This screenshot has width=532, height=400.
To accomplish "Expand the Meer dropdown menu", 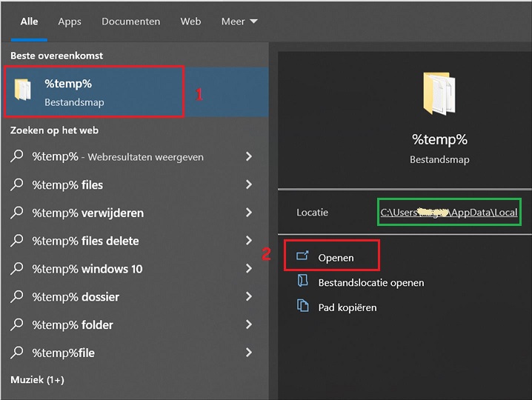I will click(239, 21).
